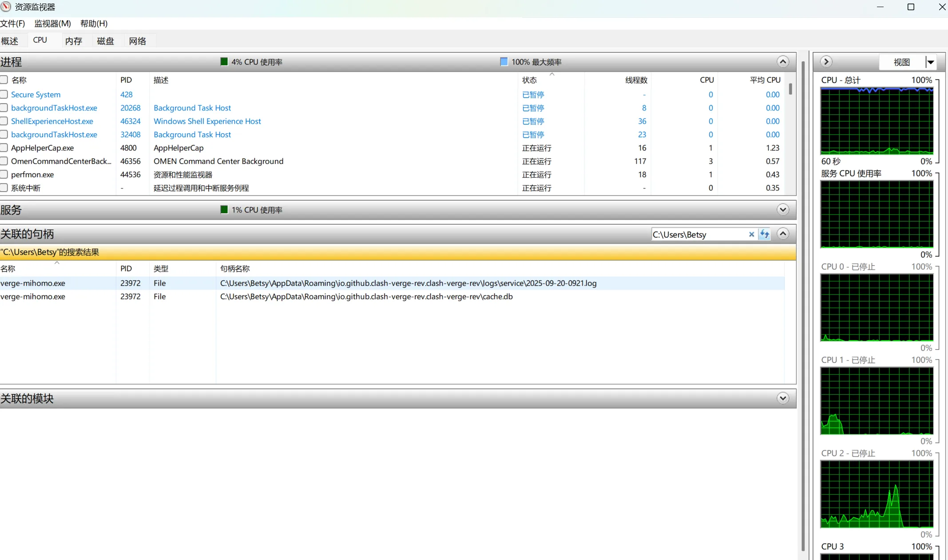Expand the 服务 section
Image resolution: width=948 pixels, height=560 pixels.
point(783,210)
